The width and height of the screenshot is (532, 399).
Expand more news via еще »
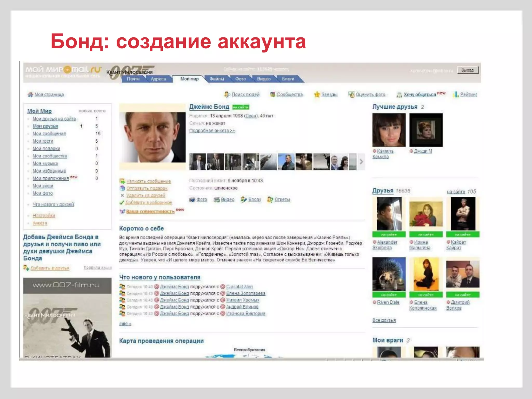click(x=125, y=324)
